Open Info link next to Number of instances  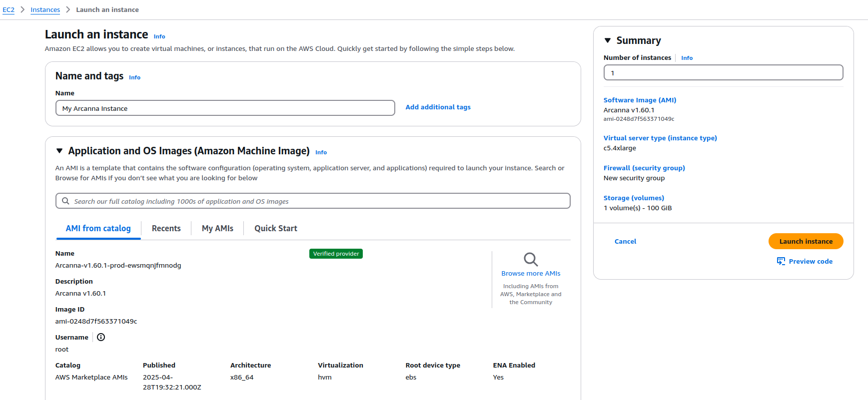(x=687, y=58)
